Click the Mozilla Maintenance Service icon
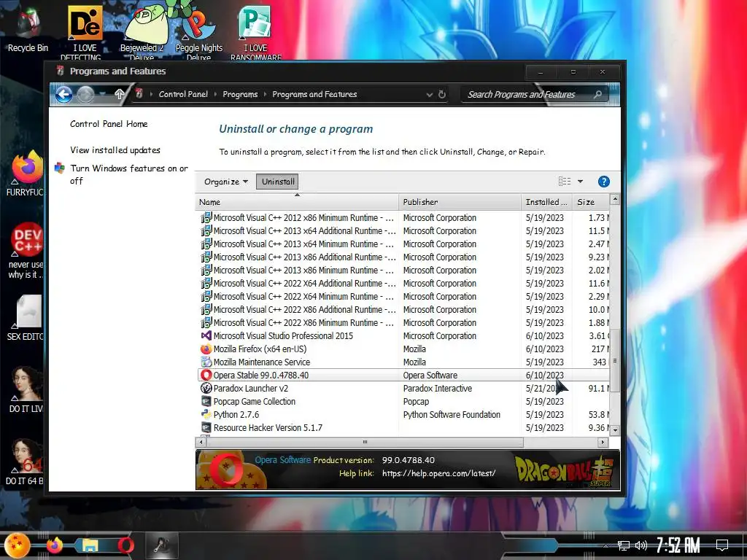Screen dimensions: 747x560 tap(206, 362)
